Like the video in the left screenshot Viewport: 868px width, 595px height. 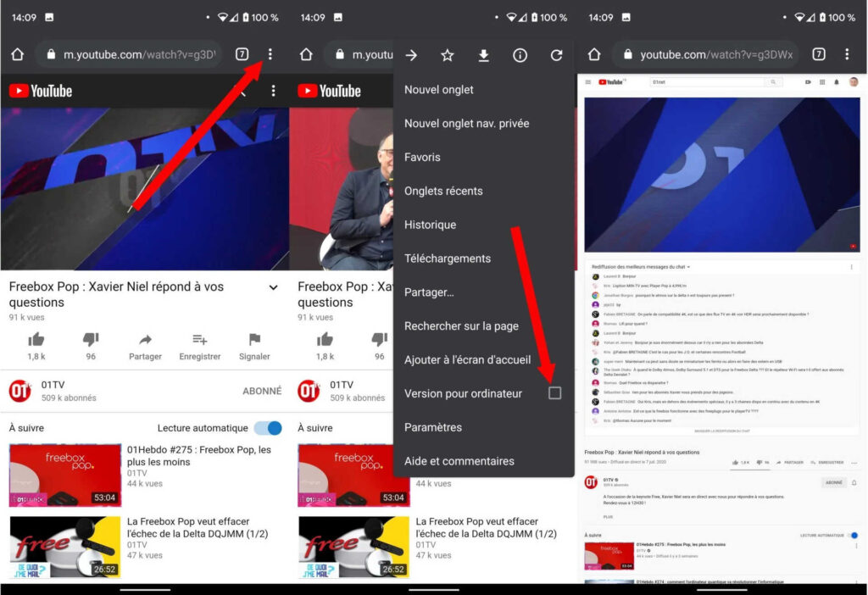coord(36,339)
